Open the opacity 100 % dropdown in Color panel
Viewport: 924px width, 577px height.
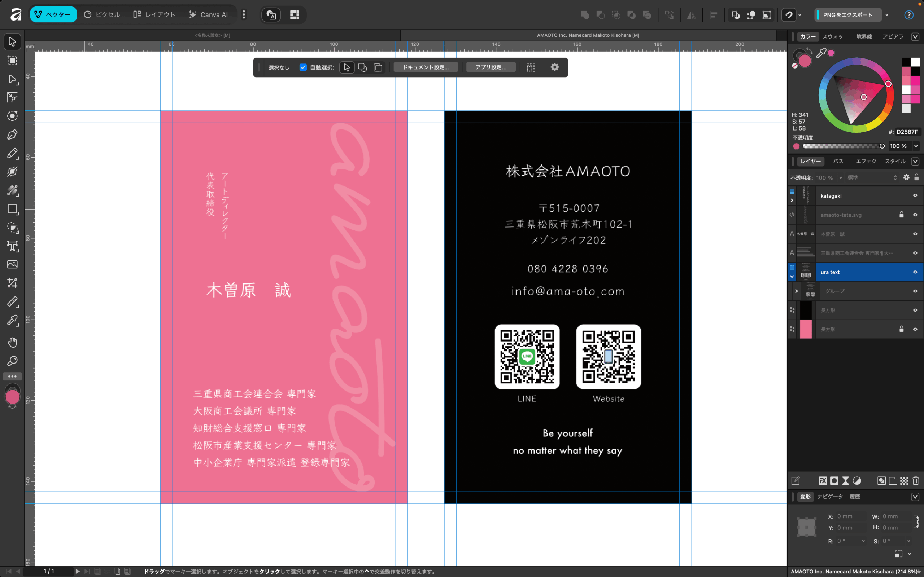[916, 146]
